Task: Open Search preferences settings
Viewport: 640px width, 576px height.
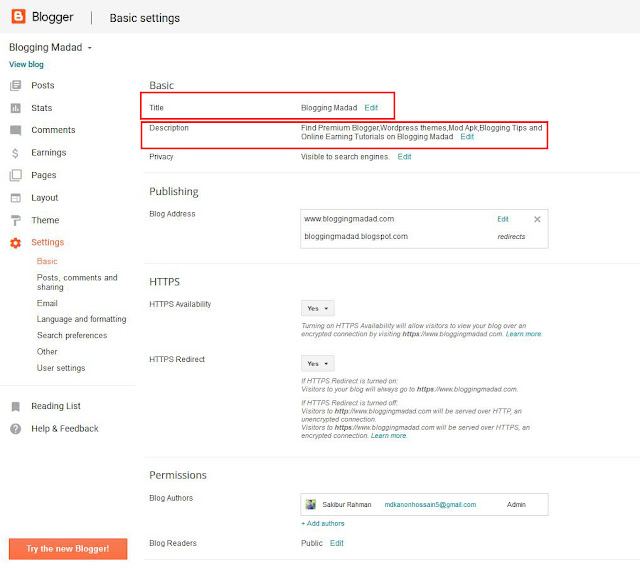Action: pos(72,335)
